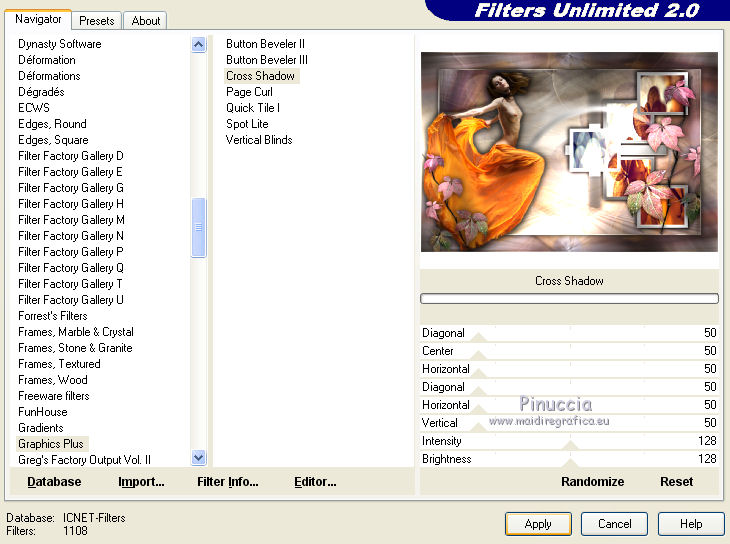Screen dimensions: 730x544
Task: Click Import... to add filters
Action: (x=141, y=482)
